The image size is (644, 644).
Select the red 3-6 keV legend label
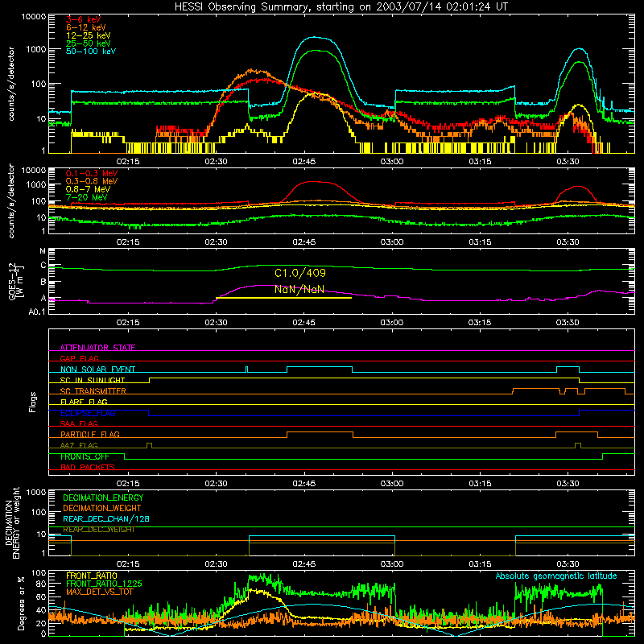coord(84,19)
